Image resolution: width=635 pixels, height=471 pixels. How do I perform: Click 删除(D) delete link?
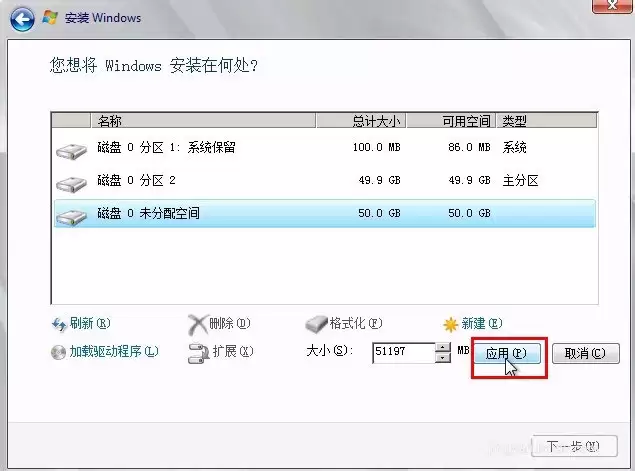tap(230, 323)
